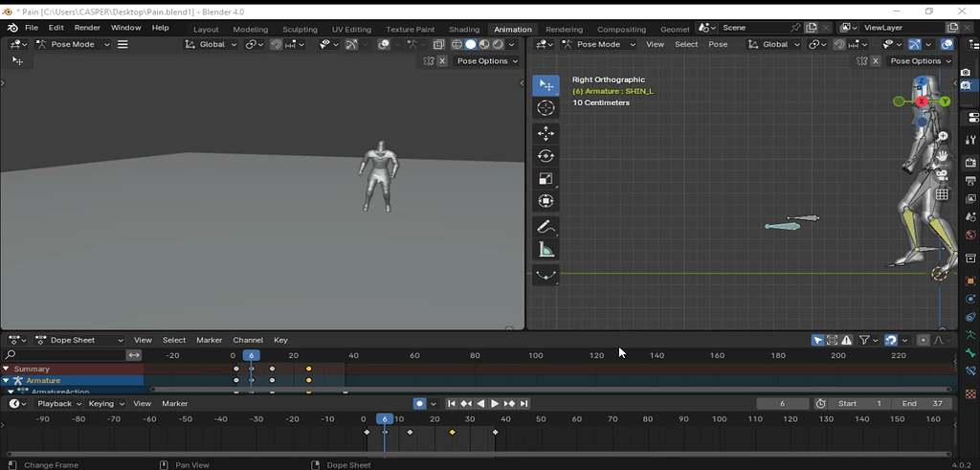Click the red X axis on the navigation gizmo

point(922,101)
